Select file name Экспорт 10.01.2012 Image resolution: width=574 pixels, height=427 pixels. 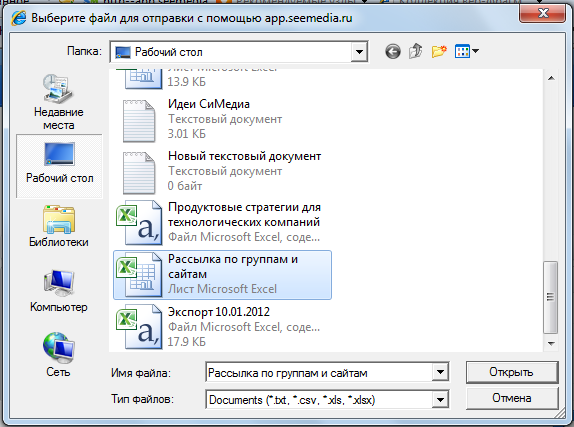tap(219, 312)
